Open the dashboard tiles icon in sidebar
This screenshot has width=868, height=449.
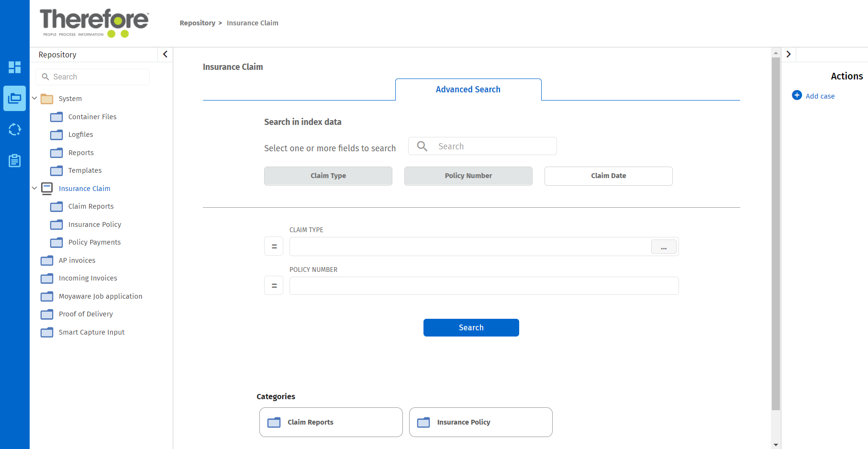pyautogui.click(x=14, y=67)
